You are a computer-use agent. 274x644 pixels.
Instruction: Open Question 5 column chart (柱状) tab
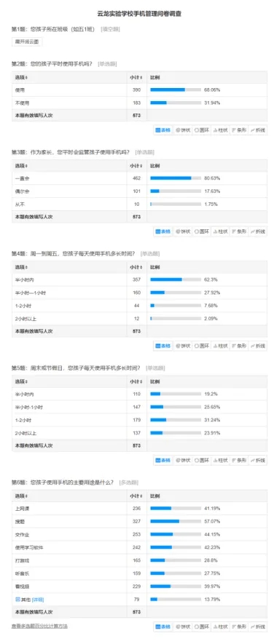coord(221,460)
